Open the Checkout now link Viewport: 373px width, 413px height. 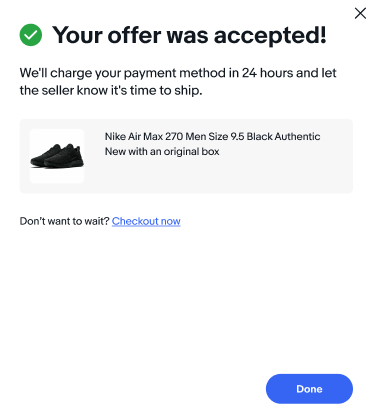tap(146, 221)
